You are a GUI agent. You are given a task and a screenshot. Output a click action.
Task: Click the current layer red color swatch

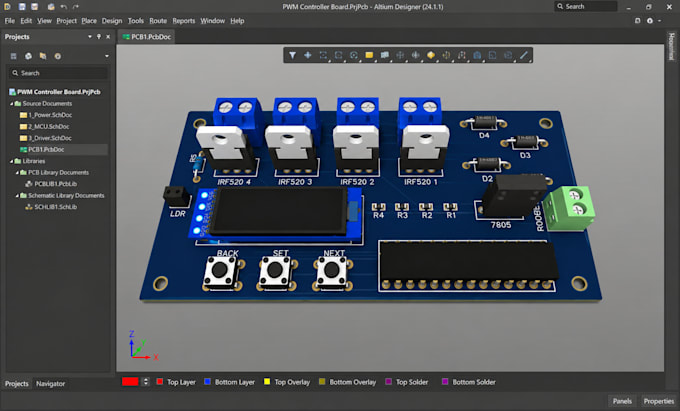(130, 382)
